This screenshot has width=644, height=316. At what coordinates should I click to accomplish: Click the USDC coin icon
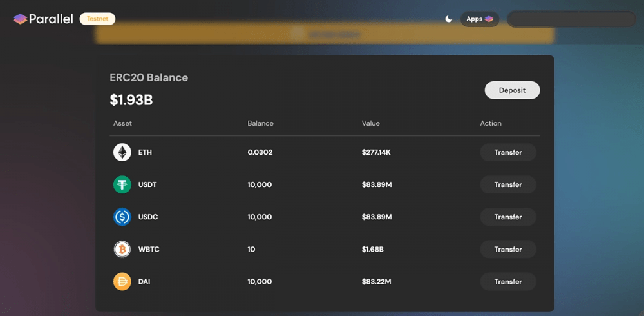tap(122, 217)
